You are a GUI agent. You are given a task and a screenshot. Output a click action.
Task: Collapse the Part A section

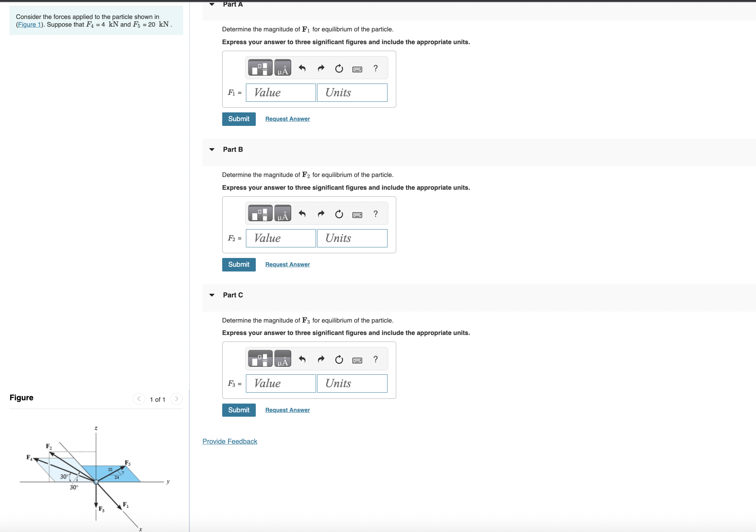(x=212, y=4)
